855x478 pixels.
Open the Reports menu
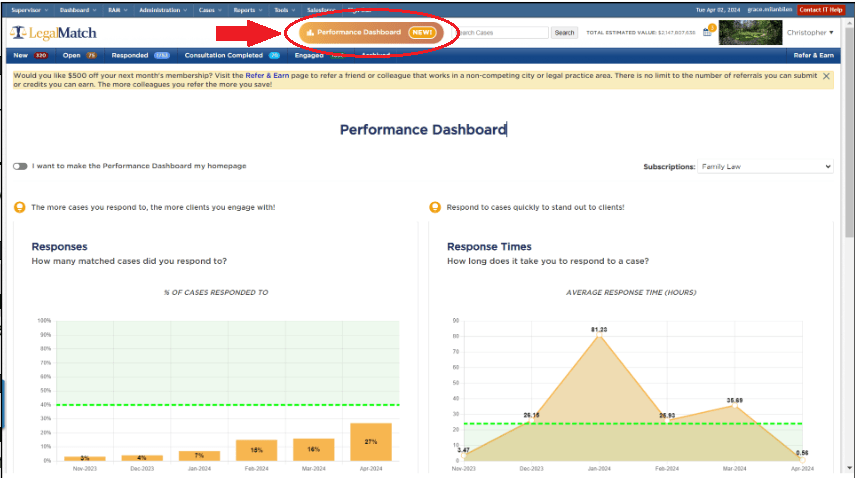[246, 9]
